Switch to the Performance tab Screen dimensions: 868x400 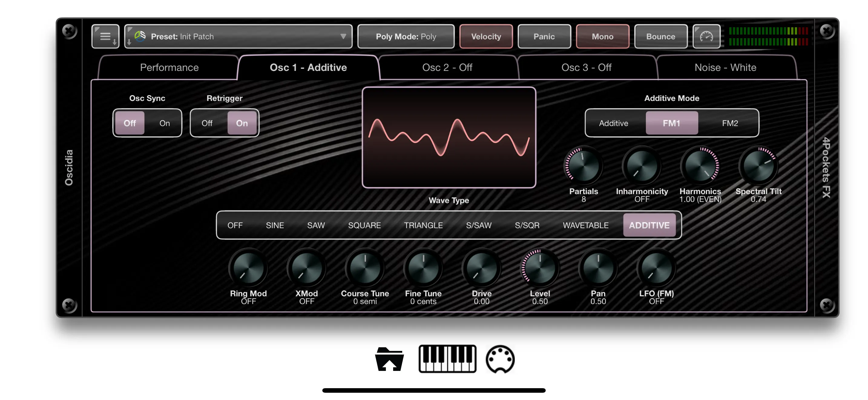click(169, 68)
